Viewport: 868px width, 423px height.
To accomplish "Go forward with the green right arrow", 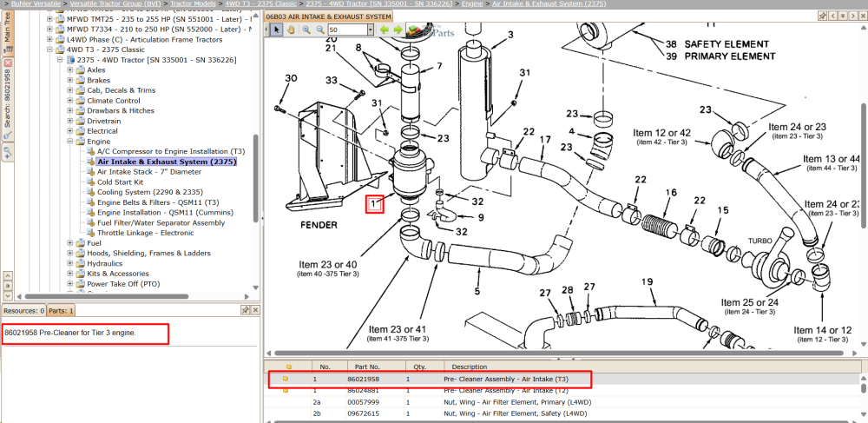I will (398, 30).
